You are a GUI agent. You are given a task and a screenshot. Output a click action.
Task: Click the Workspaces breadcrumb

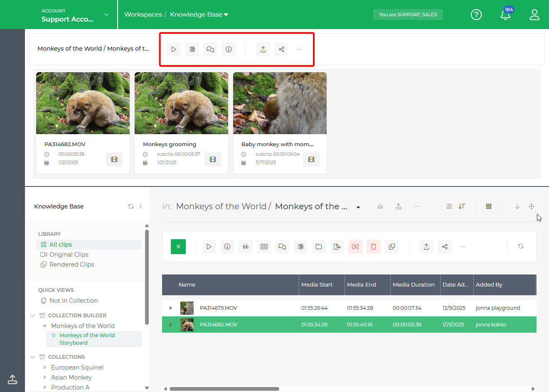(x=143, y=14)
